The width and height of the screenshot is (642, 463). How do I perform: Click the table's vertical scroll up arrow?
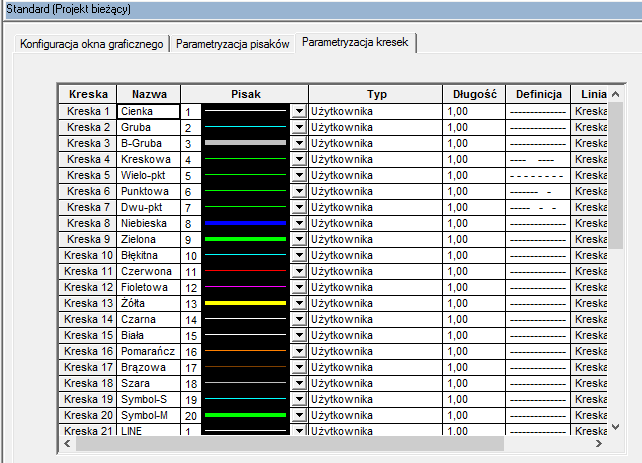[615, 94]
